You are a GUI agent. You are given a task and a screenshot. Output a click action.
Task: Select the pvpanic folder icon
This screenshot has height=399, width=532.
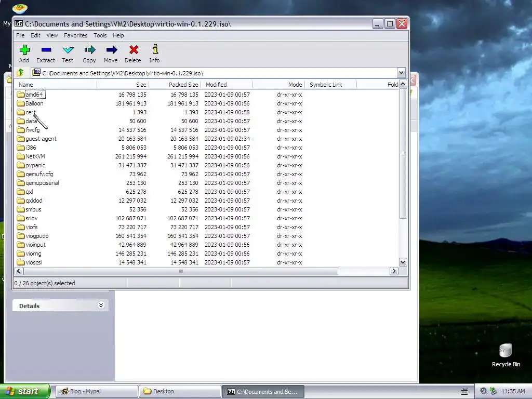[x=21, y=165]
